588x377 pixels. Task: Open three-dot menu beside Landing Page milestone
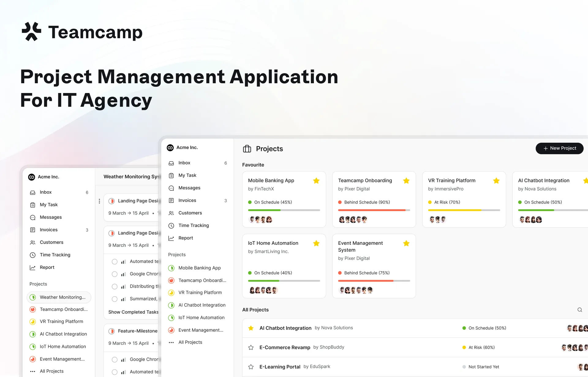click(x=99, y=201)
